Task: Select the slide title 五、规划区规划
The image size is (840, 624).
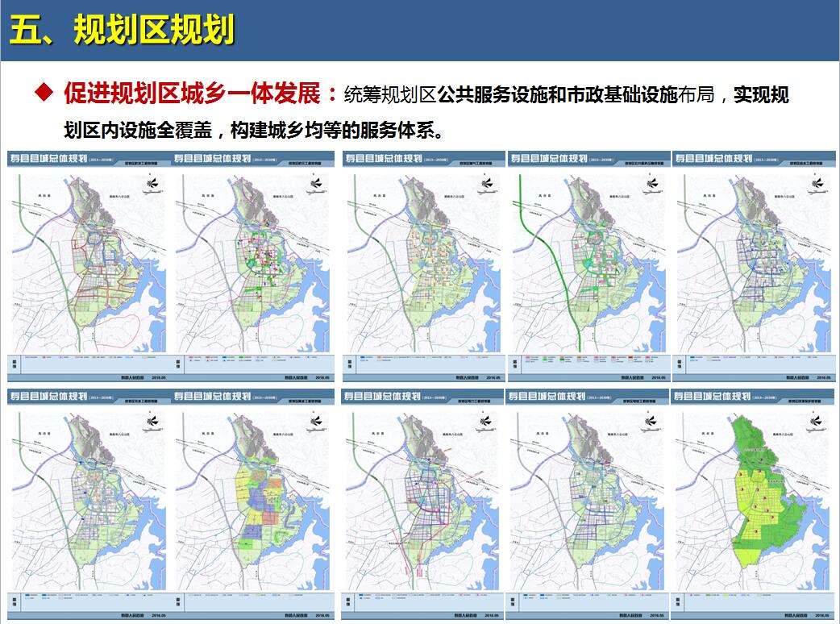Action: pos(122,31)
